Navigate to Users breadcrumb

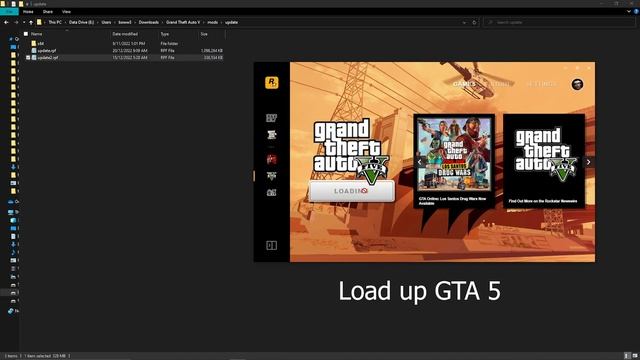(107, 22)
